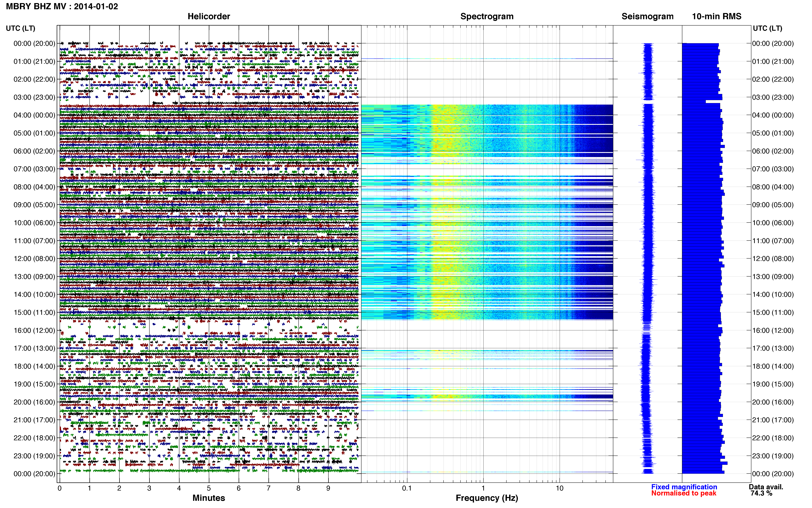Click the left '11:00 (07:00)' time label

(x=34, y=241)
